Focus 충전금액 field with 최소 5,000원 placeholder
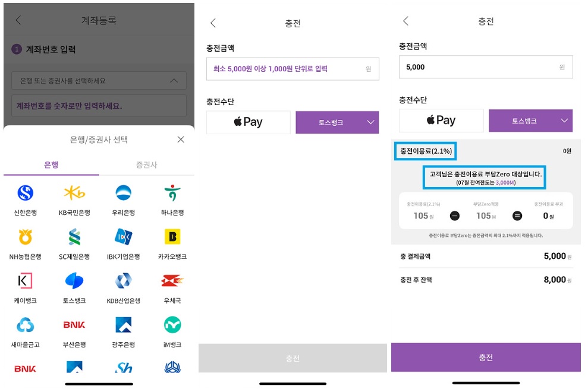The image size is (588, 389). [x=293, y=68]
